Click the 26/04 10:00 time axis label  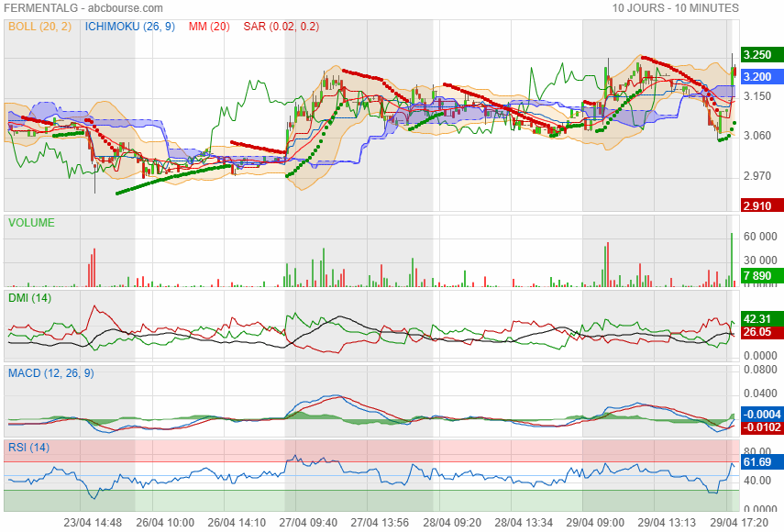tap(165, 523)
